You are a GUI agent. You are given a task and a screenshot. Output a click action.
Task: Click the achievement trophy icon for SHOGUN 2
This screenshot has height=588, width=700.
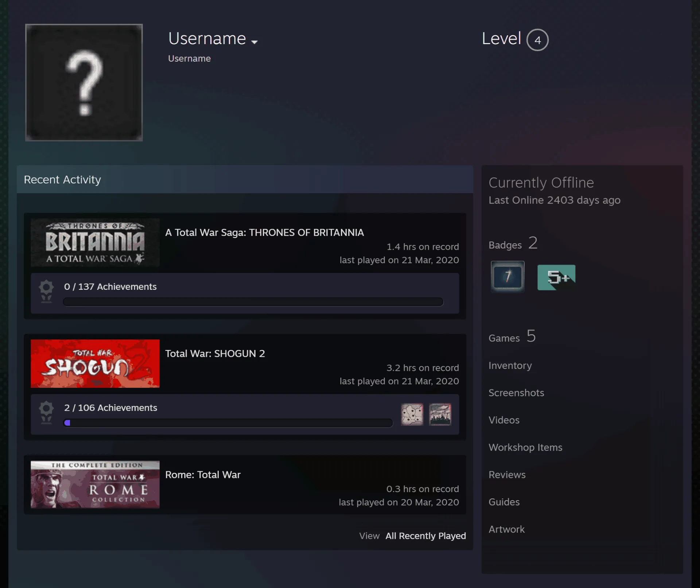tap(46, 412)
